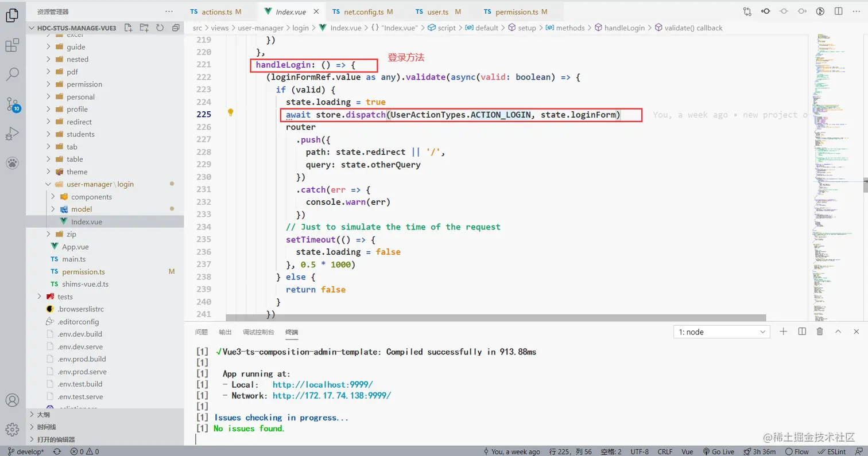The height and width of the screenshot is (456, 868).
Task: Expand the permission folder
Action: point(84,84)
